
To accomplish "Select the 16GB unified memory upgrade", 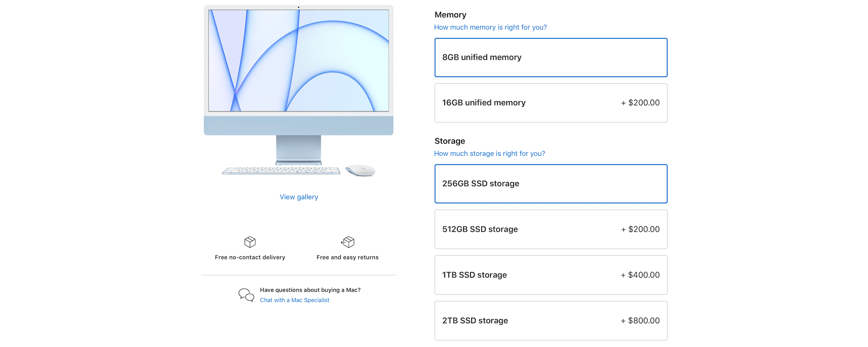I will (551, 103).
